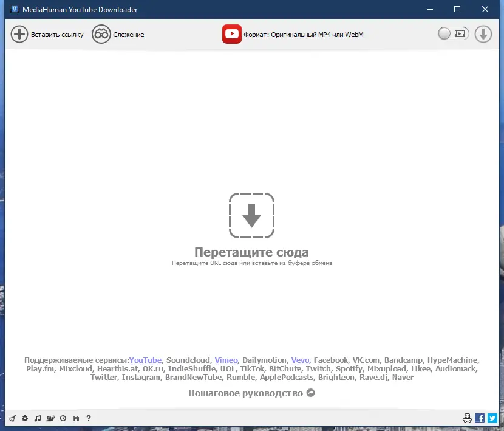504x431 pixels.
Task: Click the small binoculars icon in status bar
Action: [x=76, y=418]
